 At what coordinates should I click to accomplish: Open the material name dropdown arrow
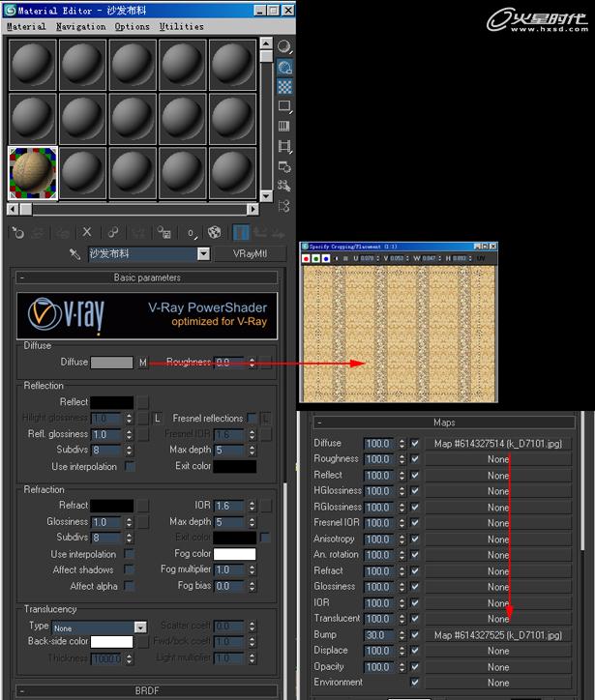click(x=204, y=254)
